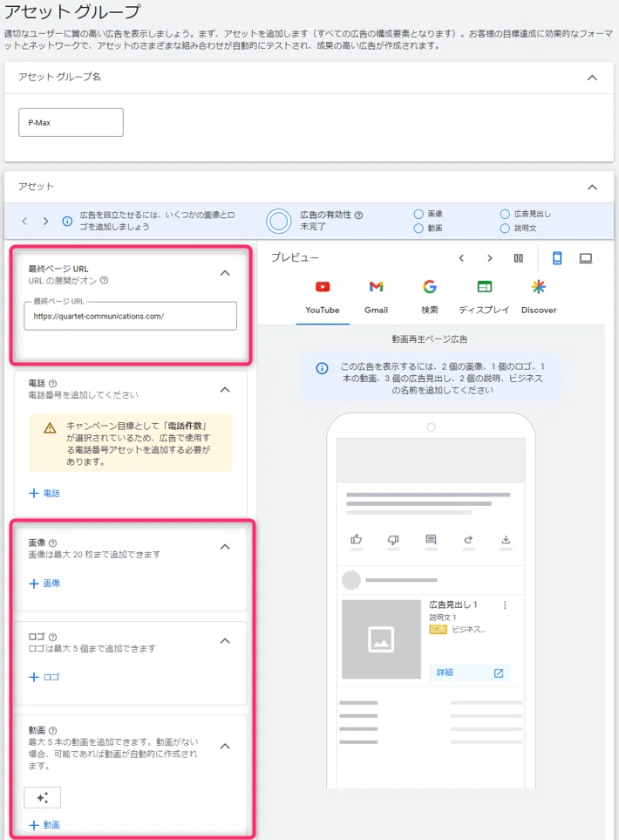Image resolution: width=619 pixels, height=840 pixels.
Task: Click the channel avatar circle in preview
Action: click(351, 580)
